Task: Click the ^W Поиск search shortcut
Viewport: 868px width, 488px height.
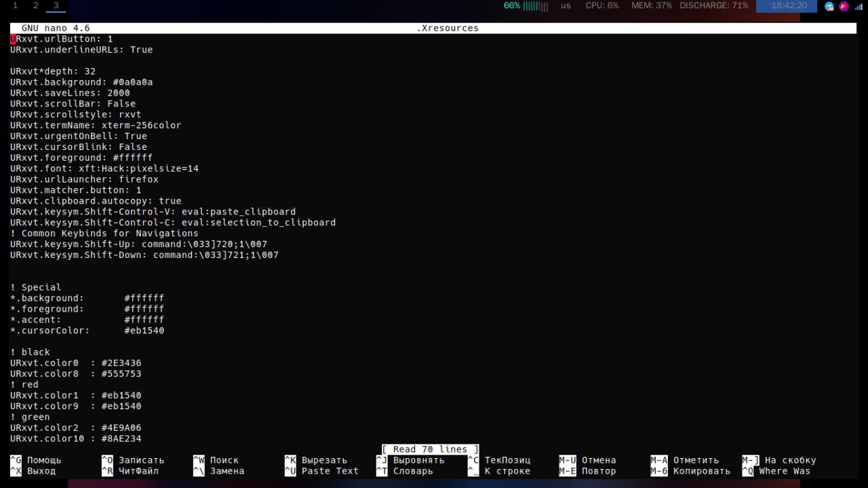Action: click(216, 460)
